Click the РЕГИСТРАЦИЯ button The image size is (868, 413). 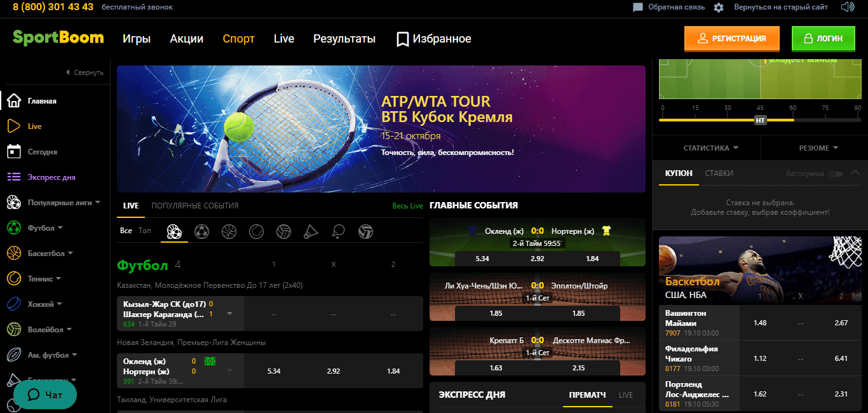coord(731,39)
